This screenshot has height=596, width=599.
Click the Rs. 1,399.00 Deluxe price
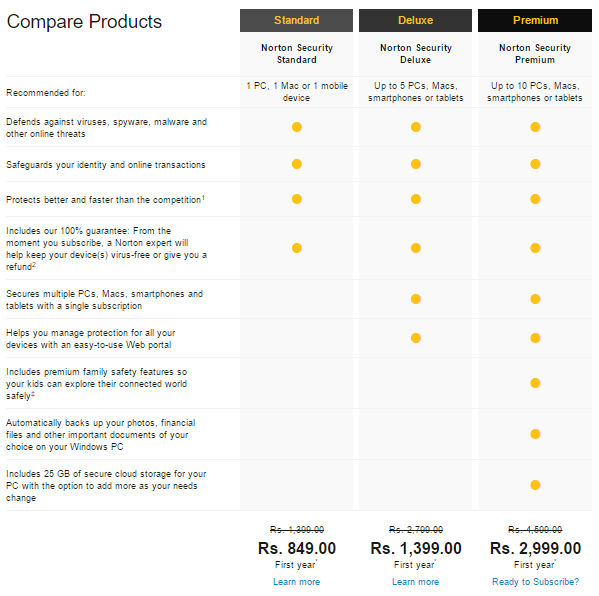[x=416, y=548]
